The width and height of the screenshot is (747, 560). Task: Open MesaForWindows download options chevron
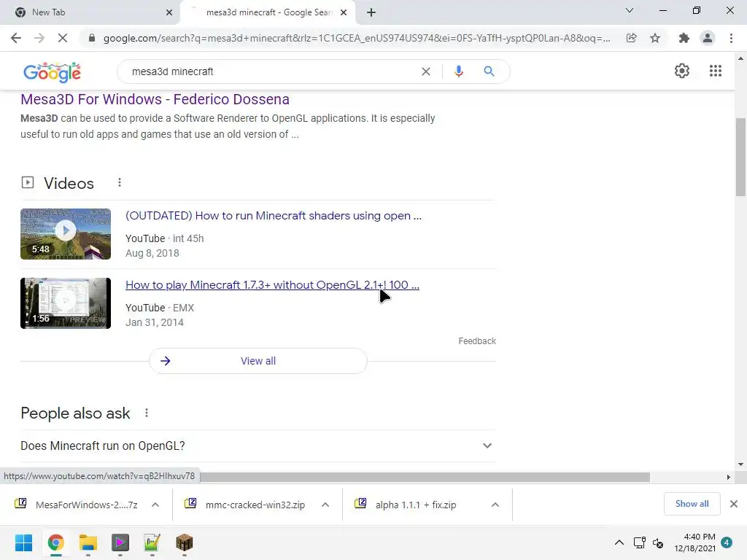coord(155,505)
